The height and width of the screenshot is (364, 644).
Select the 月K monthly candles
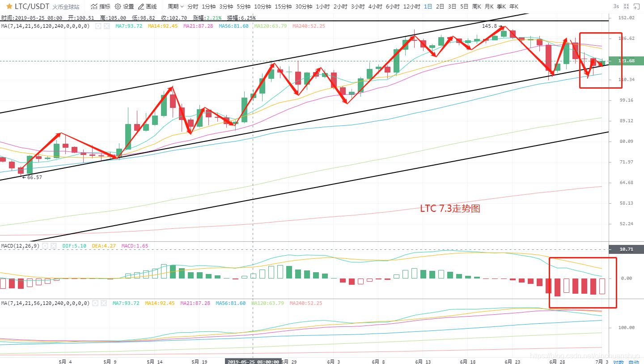point(489,7)
